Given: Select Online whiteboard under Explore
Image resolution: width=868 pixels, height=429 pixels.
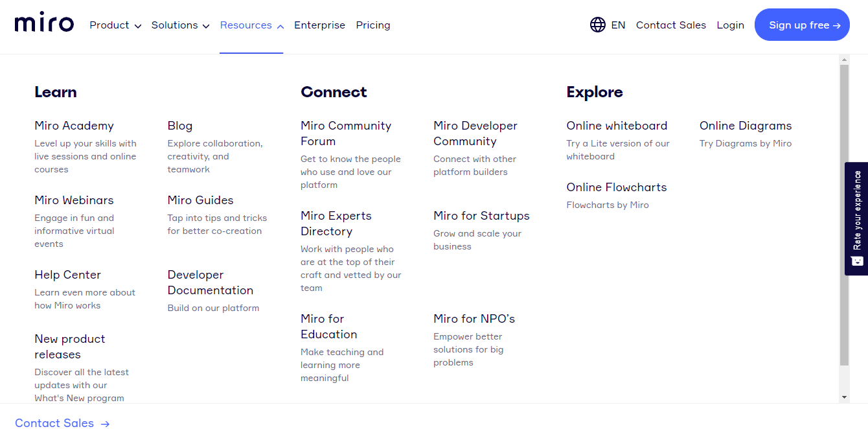Looking at the screenshot, I should 617,126.
